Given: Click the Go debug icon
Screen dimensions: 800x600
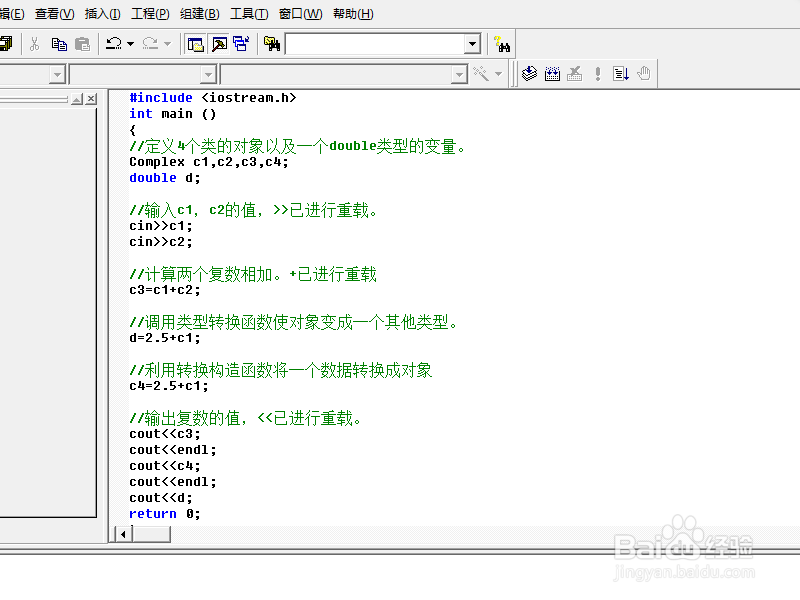Looking at the screenshot, I should [x=621, y=74].
